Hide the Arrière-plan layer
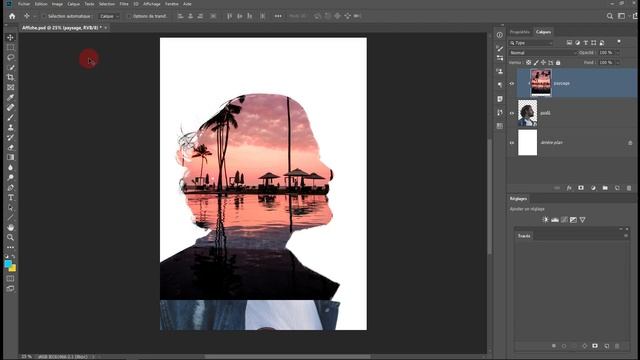The width and height of the screenshot is (640, 360). coord(512,143)
